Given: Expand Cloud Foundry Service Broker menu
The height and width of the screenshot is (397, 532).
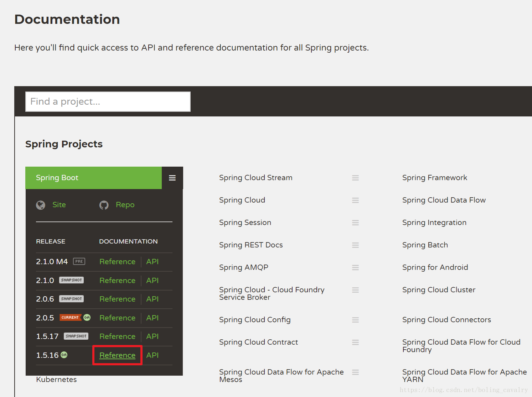Looking at the screenshot, I should pos(355,290).
